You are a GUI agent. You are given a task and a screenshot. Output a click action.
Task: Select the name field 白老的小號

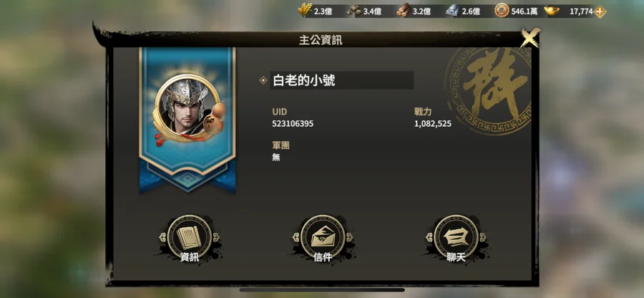[x=341, y=80]
